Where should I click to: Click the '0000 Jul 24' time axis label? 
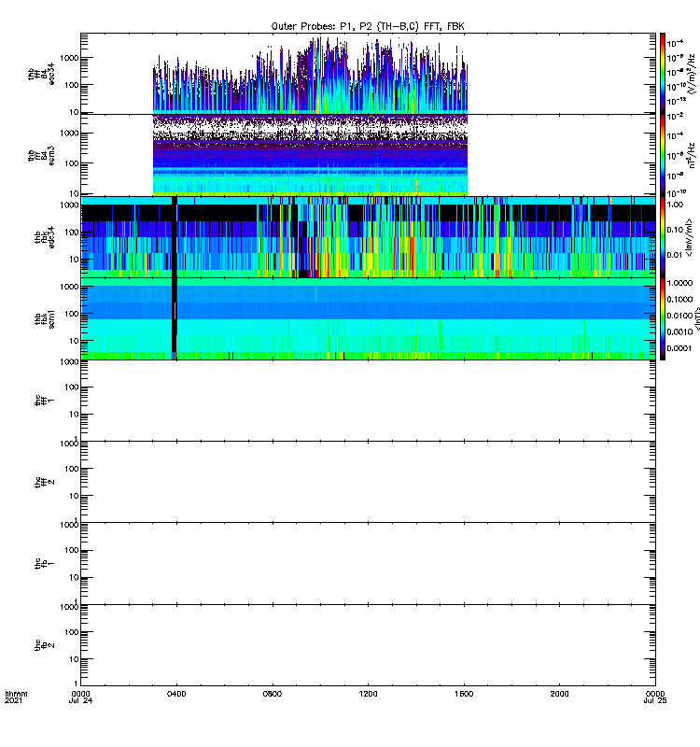click(x=80, y=697)
